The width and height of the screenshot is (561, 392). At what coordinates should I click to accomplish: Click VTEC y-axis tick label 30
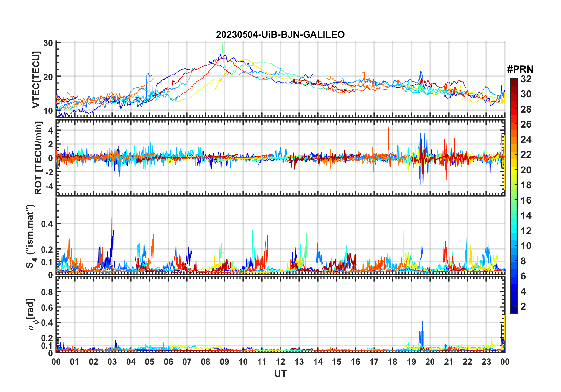coord(48,43)
